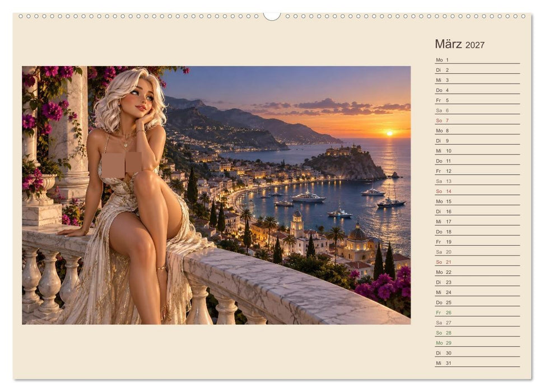Open the sunset coast calendar picture

click(216, 195)
